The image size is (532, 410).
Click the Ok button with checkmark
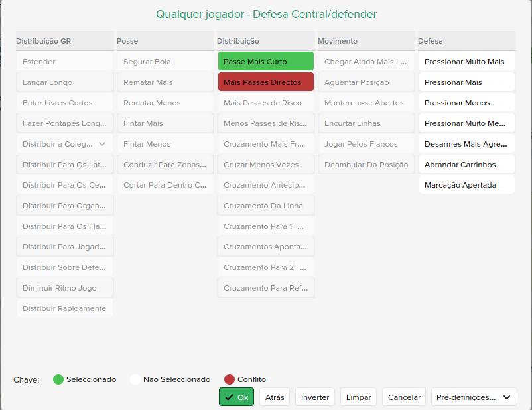[x=236, y=397]
